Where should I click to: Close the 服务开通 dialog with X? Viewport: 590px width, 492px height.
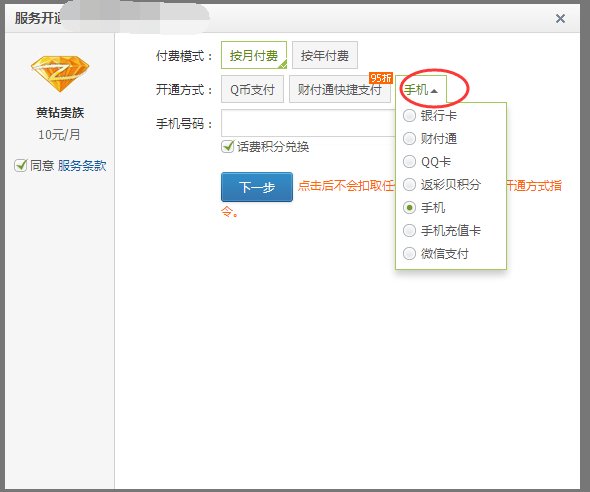(x=560, y=18)
